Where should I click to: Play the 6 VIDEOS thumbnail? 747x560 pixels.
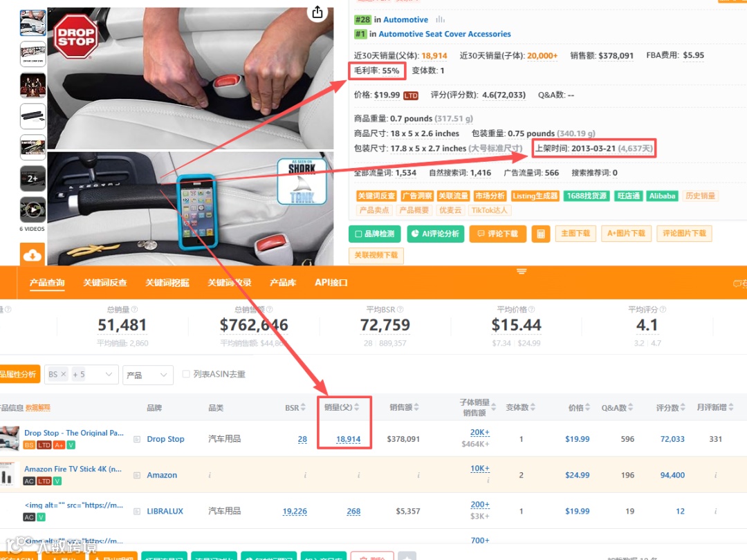coord(33,210)
